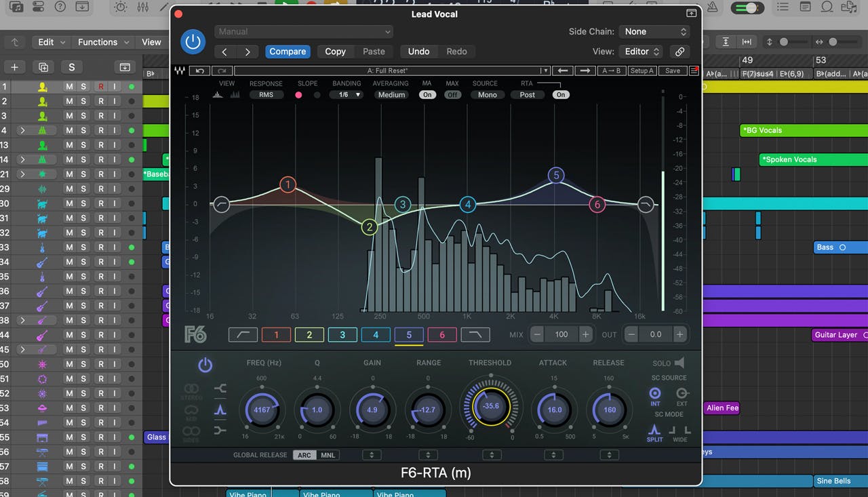This screenshot has height=497, width=868.
Task: Select band 1 node on EQ graph
Action: pyautogui.click(x=288, y=184)
